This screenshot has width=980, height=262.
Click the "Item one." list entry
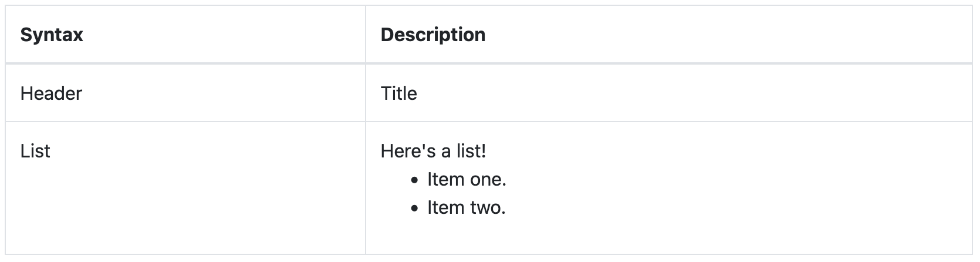coord(467,179)
